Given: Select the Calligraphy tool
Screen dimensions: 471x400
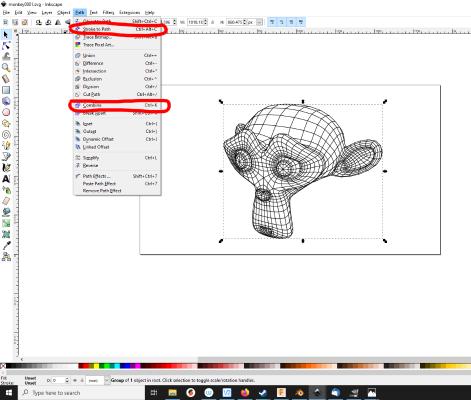Looking at the screenshot, I should pos(6,168).
